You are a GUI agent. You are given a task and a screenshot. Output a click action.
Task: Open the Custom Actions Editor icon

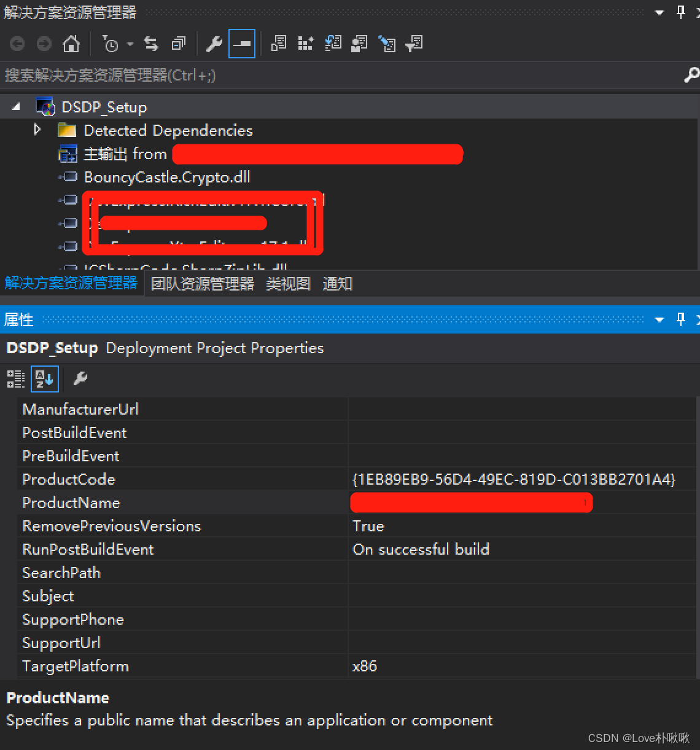[387, 44]
